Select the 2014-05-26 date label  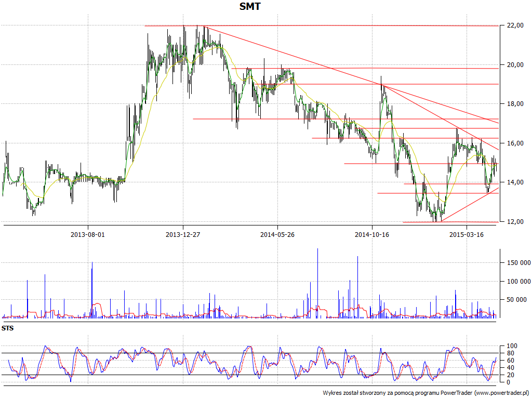click(x=277, y=234)
